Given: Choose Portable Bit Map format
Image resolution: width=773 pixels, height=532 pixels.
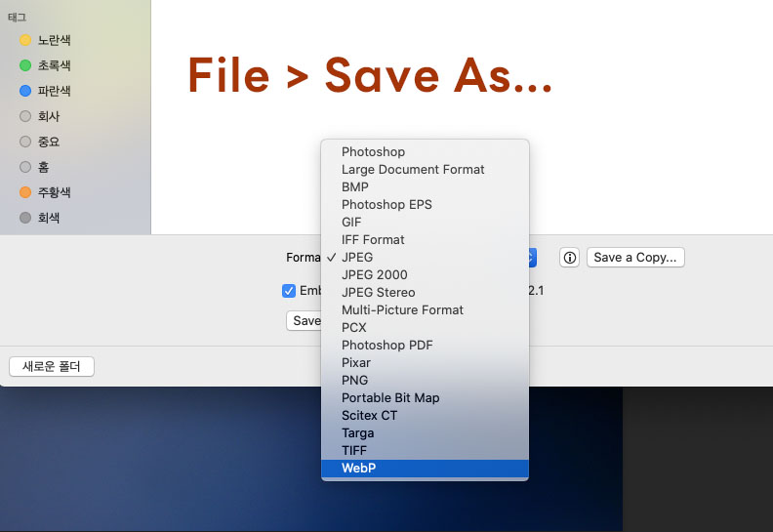Looking at the screenshot, I should [x=425, y=398].
